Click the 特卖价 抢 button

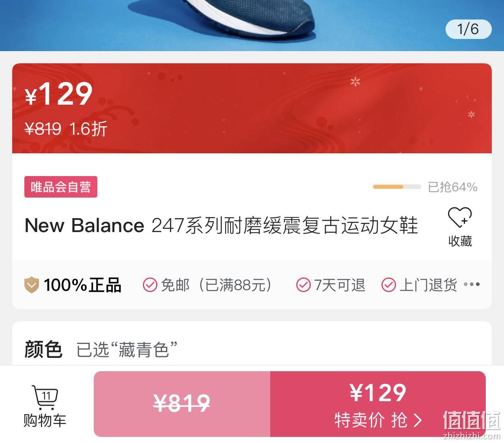pyautogui.click(x=378, y=404)
